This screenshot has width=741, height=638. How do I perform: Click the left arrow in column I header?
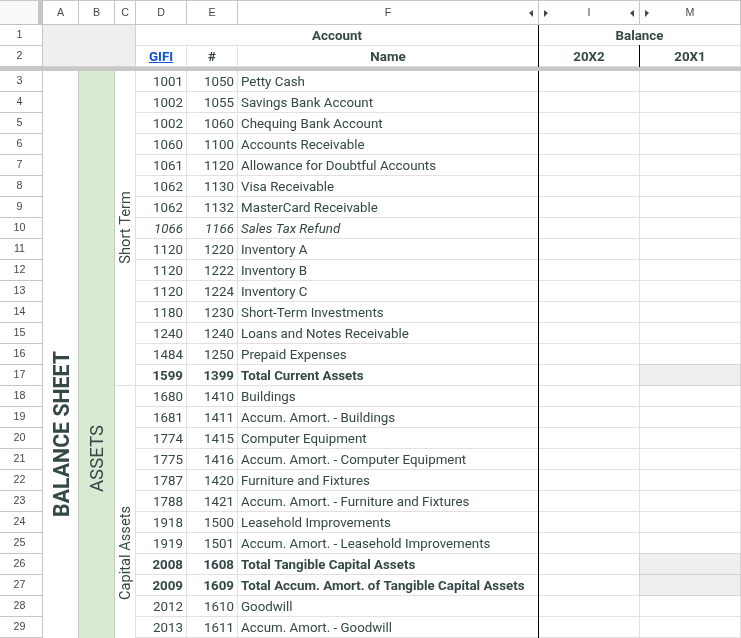click(x=632, y=13)
